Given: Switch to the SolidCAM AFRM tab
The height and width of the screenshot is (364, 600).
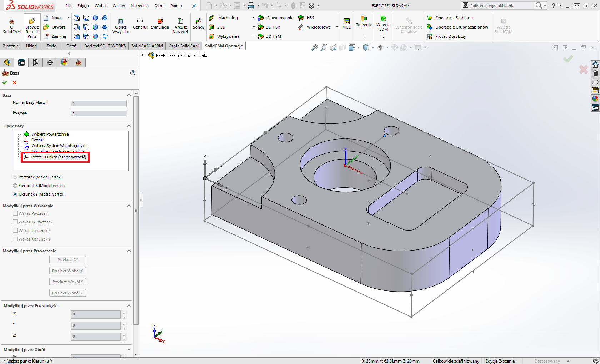Looking at the screenshot, I should (x=147, y=46).
